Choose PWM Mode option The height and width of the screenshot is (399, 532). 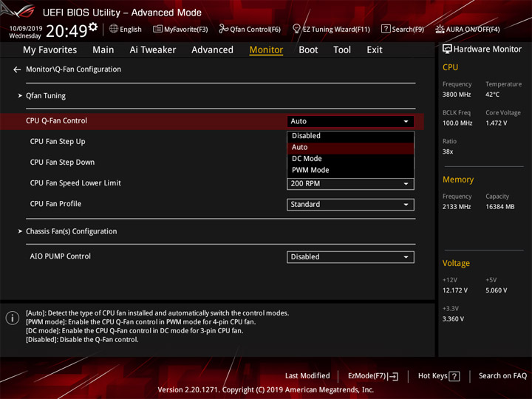tap(350, 170)
